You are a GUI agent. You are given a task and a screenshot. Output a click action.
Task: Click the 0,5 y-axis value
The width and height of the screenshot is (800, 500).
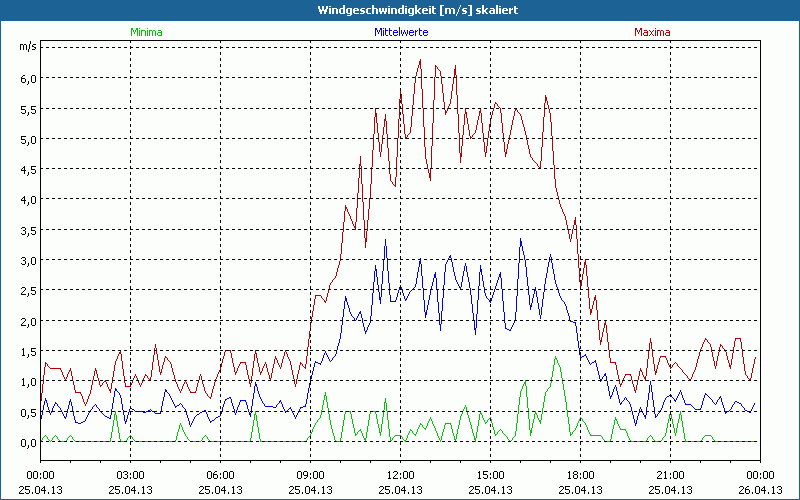(28, 412)
